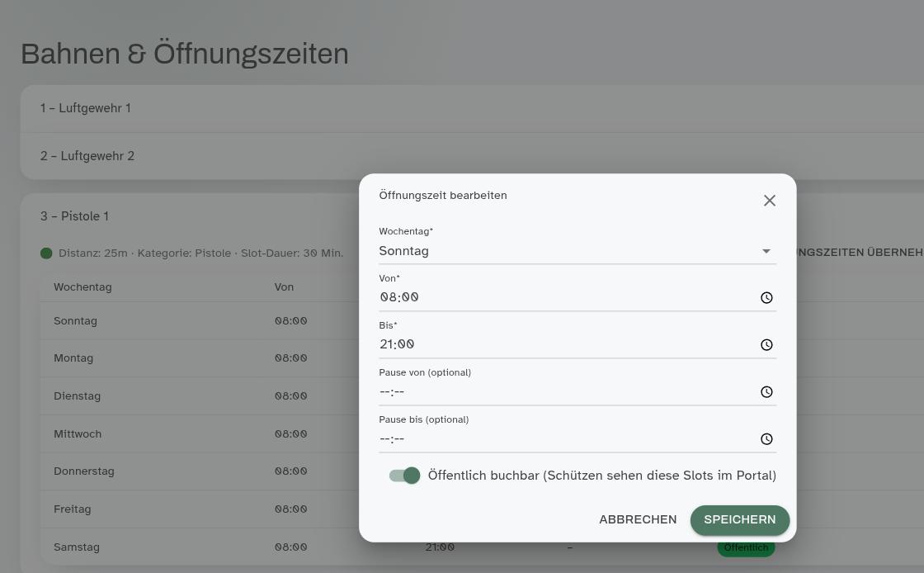Viewport: 924px width, 573px height.
Task: Click the Öffentlich badge in Samstag row
Action: tap(746, 547)
